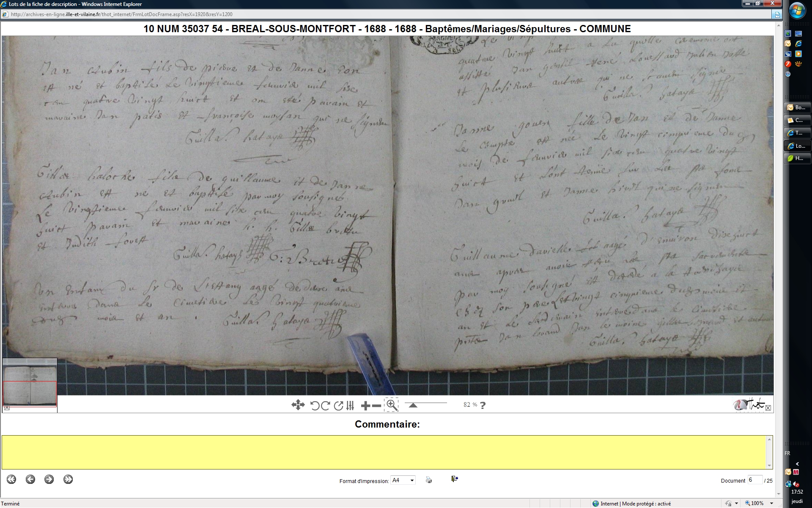Zoom out with the minus icon
This screenshot has height=508, width=812.
(x=376, y=406)
